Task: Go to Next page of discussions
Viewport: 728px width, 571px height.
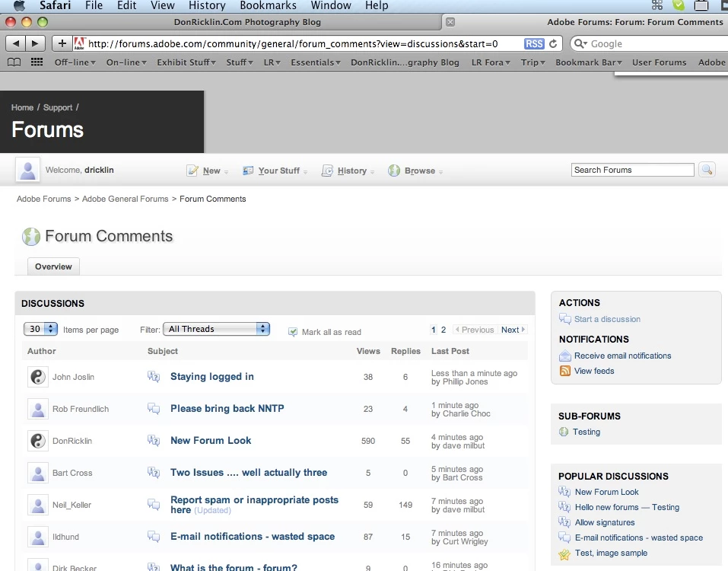Action: click(513, 330)
